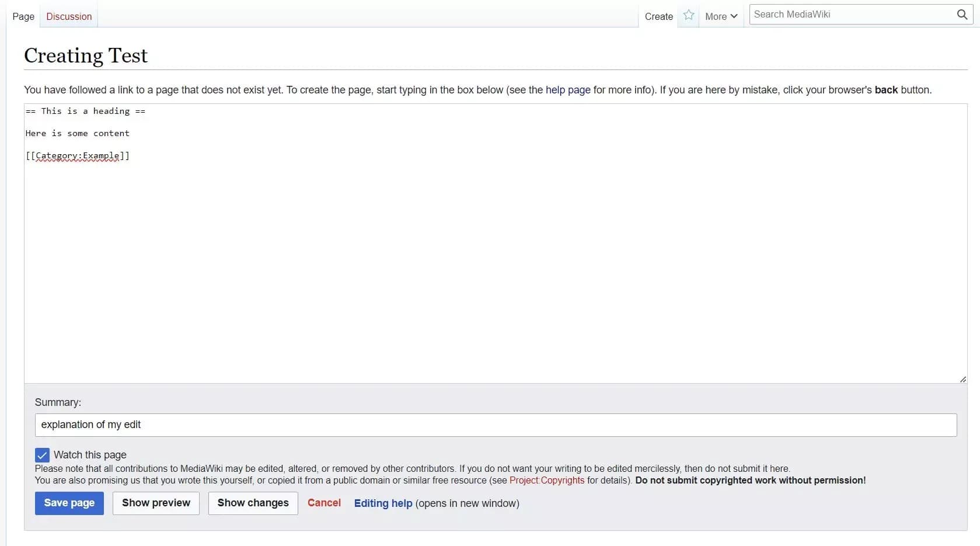Click the Show preview button

(x=155, y=503)
